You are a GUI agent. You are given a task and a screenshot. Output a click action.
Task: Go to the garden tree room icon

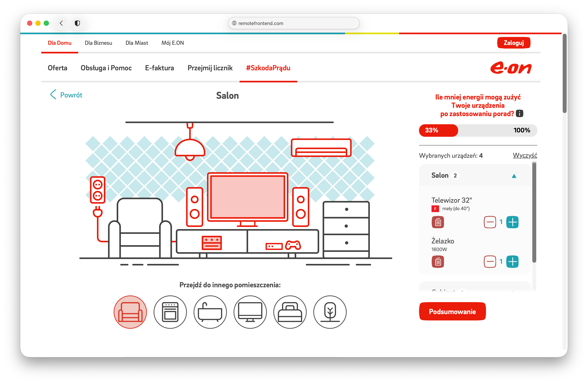(330, 312)
